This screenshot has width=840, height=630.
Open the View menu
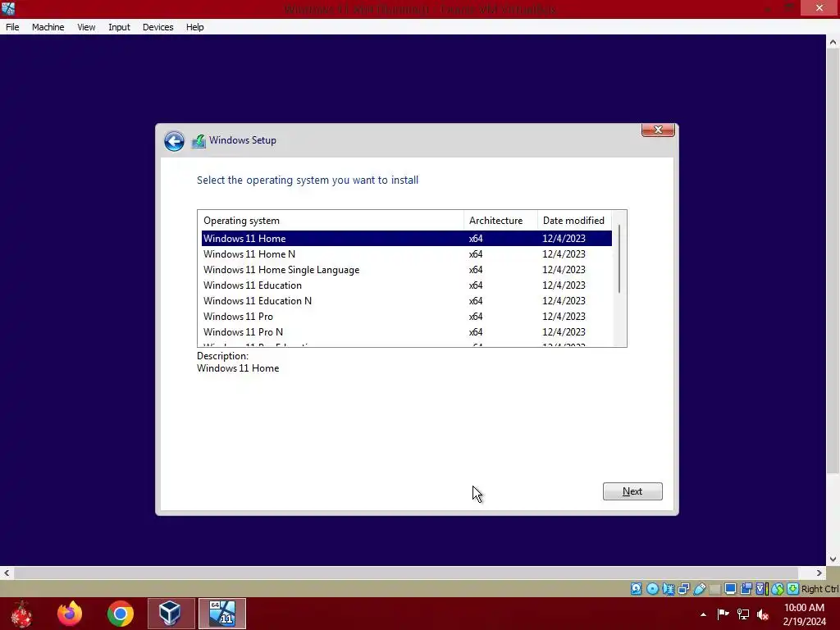(85, 27)
